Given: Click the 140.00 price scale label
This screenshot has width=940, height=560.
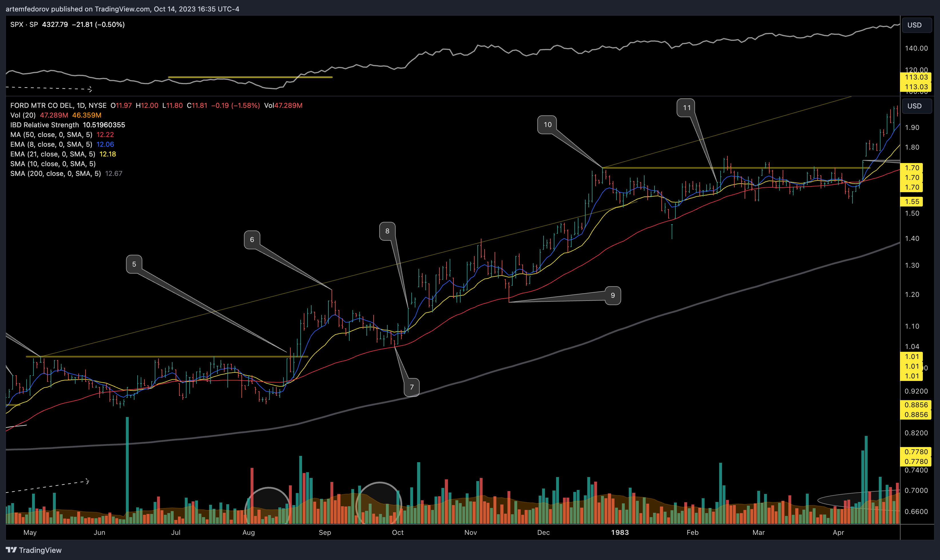Looking at the screenshot, I should tap(917, 48).
